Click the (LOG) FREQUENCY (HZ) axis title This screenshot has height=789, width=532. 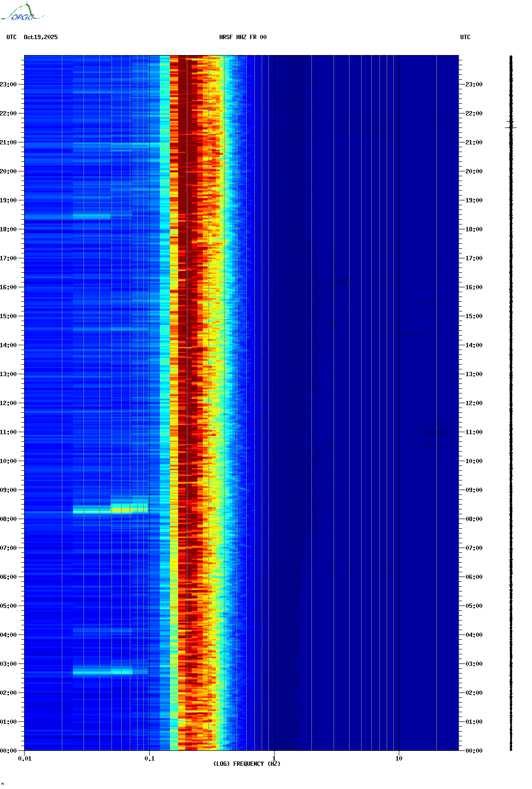click(247, 764)
